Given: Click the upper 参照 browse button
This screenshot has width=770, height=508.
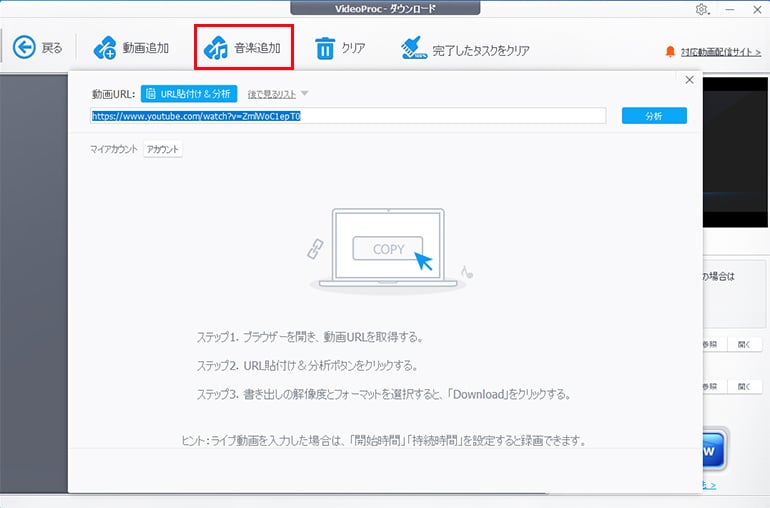Looking at the screenshot, I should pos(710,345).
